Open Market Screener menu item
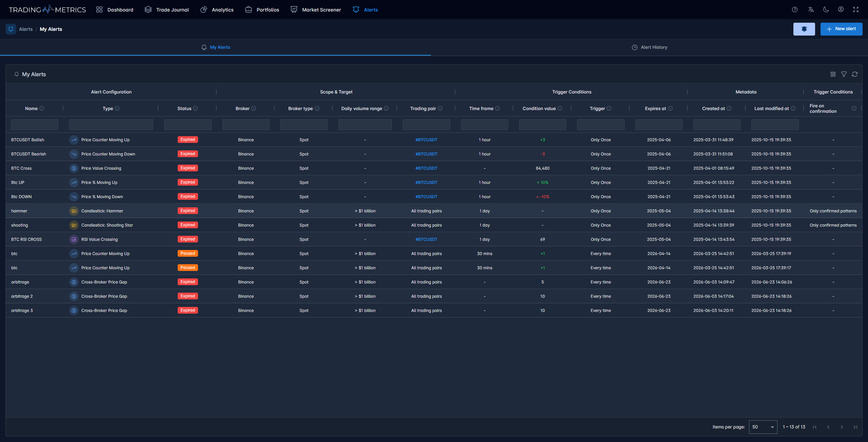The width and height of the screenshot is (868, 442). pyautogui.click(x=316, y=10)
